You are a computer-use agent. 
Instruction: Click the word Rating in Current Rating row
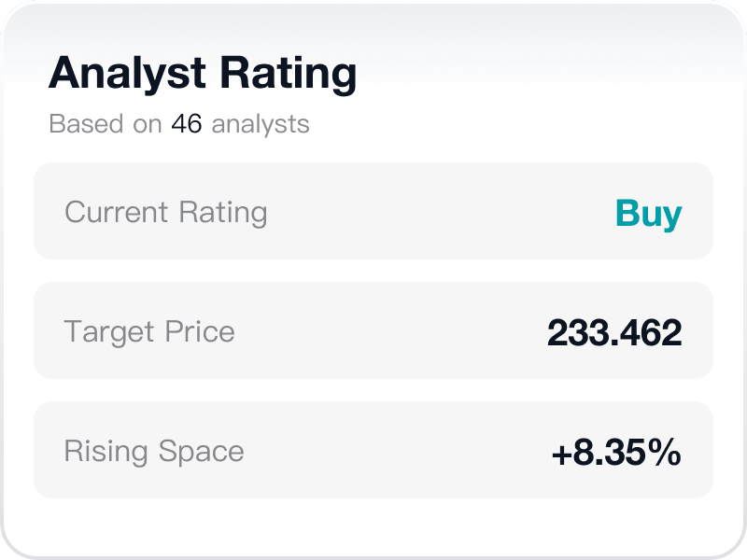click(223, 213)
